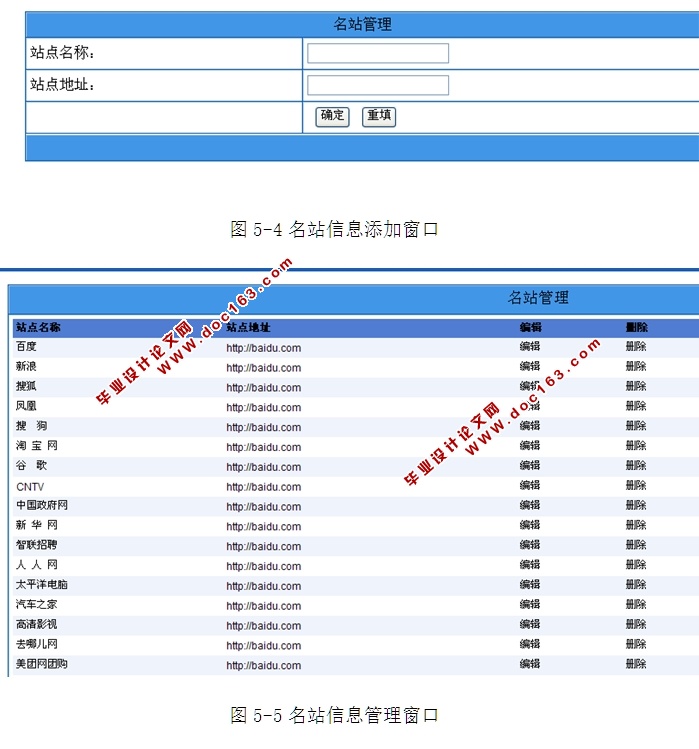Screen dimensions: 699x749
Task: Edit the 汽车之家 site entry
Action: (530, 605)
